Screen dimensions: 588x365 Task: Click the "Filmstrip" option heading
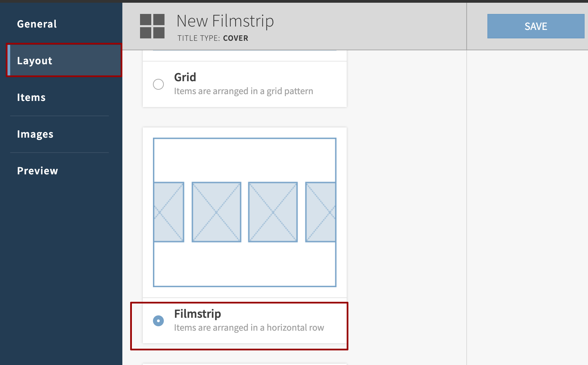pos(197,314)
